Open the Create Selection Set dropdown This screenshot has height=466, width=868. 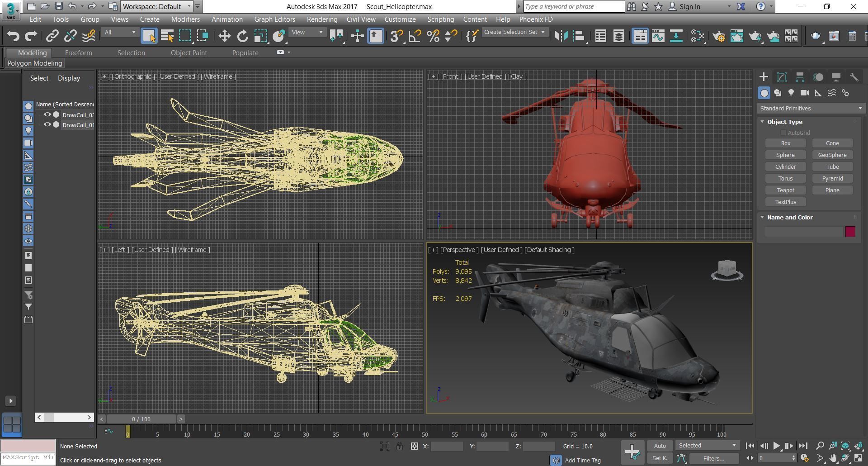click(515, 32)
